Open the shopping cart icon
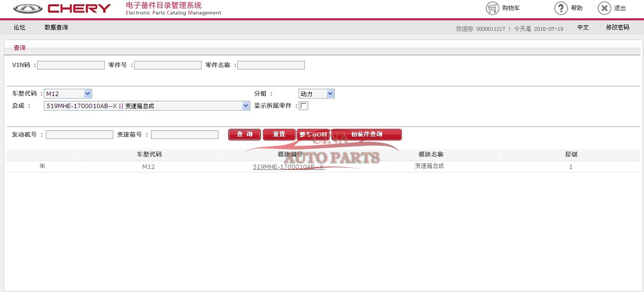 pyautogui.click(x=492, y=8)
